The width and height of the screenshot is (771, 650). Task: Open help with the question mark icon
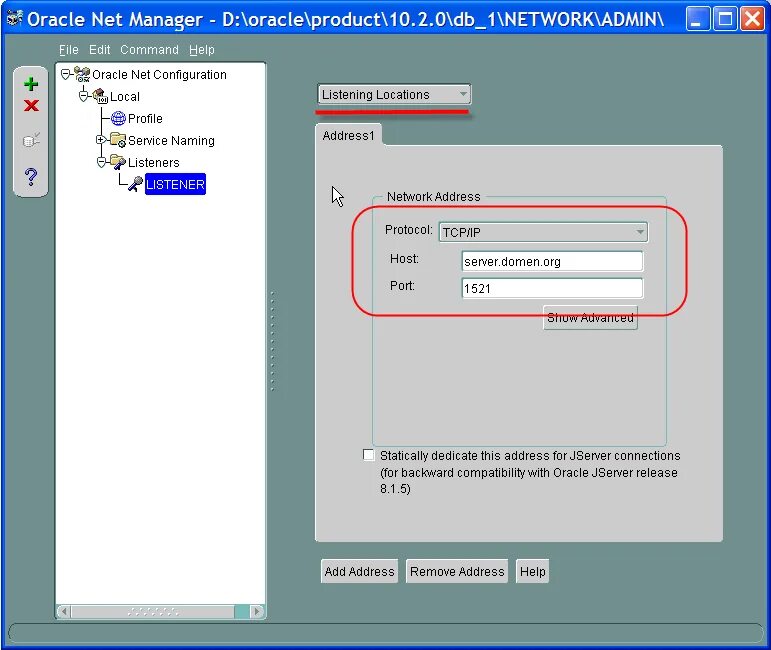(x=31, y=176)
